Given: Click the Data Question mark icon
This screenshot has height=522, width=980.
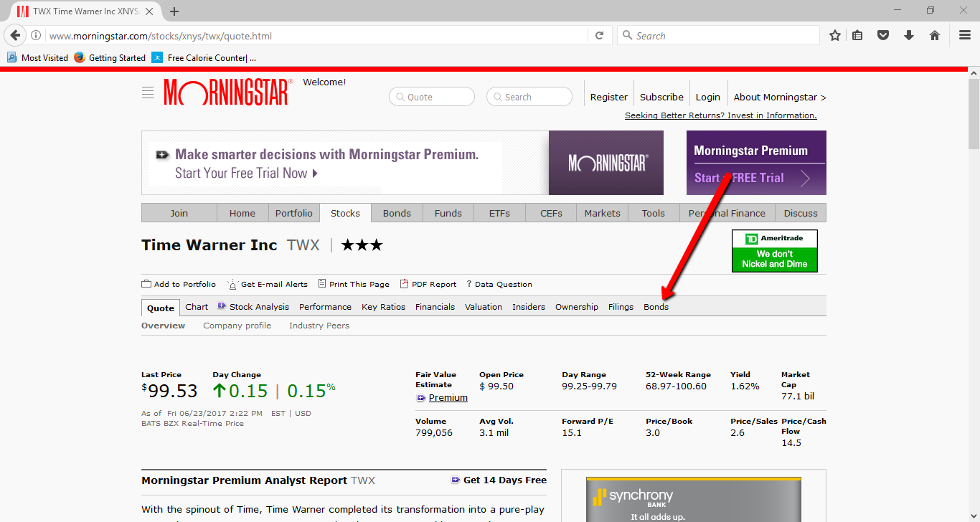Looking at the screenshot, I should [469, 284].
